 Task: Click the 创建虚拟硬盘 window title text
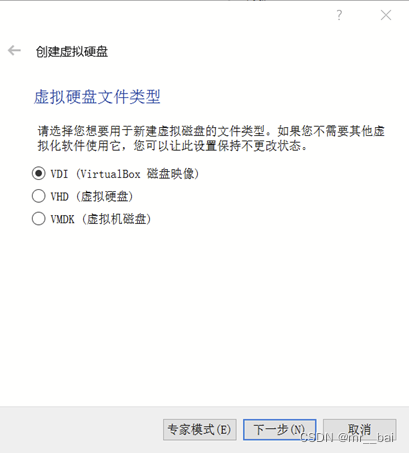pyautogui.click(x=72, y=52)
